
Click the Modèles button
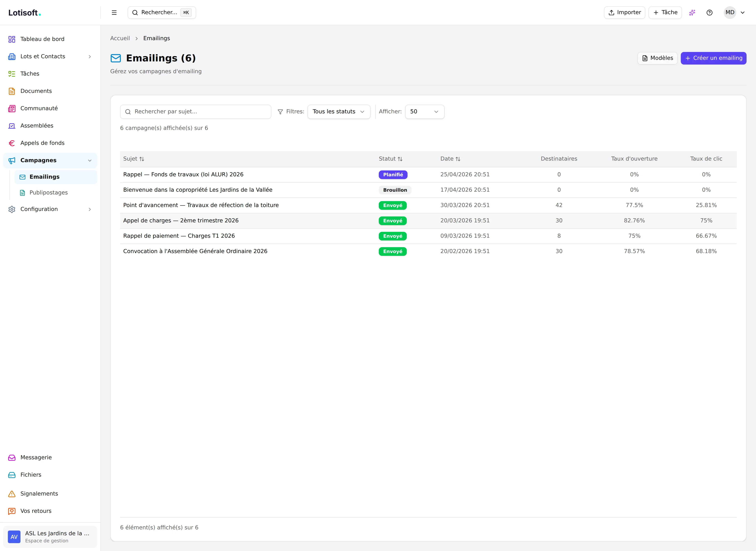657,58
